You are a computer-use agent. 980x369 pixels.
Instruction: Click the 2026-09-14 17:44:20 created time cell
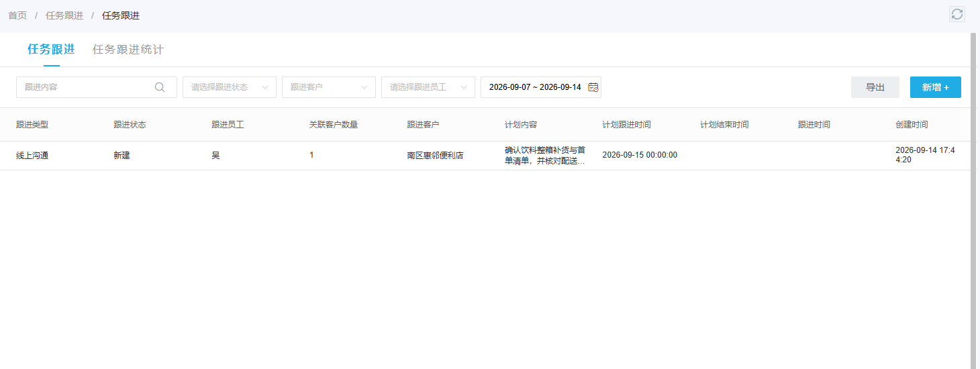coord(925,155)
